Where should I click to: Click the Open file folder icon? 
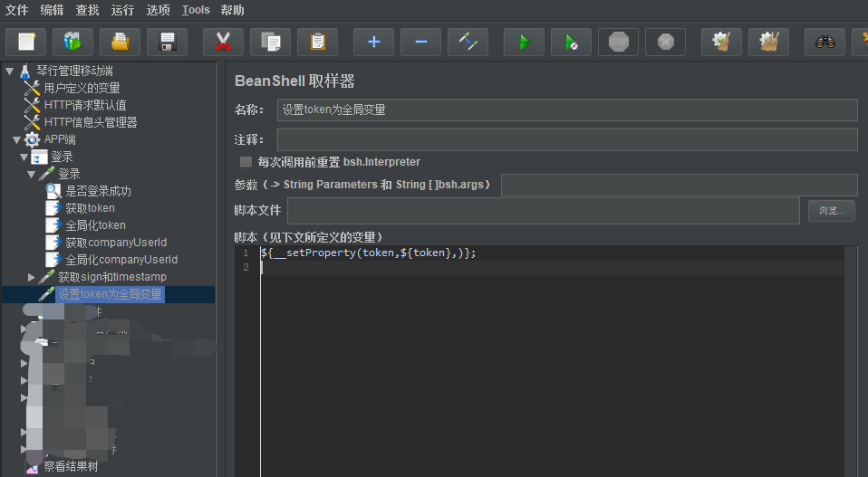[x=120, y=42]
